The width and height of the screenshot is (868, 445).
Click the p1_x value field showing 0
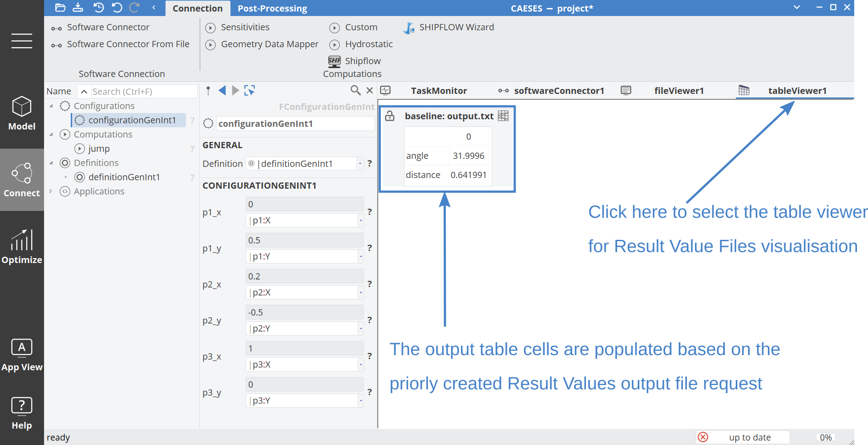click(304, 204)
